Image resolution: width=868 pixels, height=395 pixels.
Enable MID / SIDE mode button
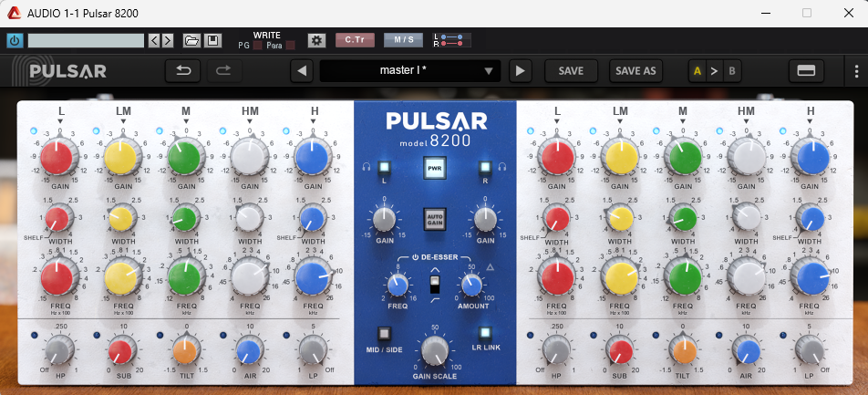(384, 334)
